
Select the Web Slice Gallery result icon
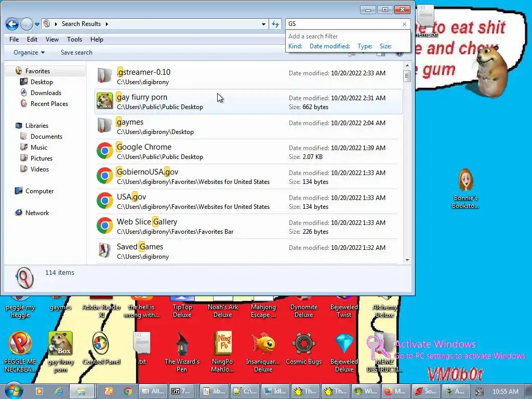(x=104, y=225)
